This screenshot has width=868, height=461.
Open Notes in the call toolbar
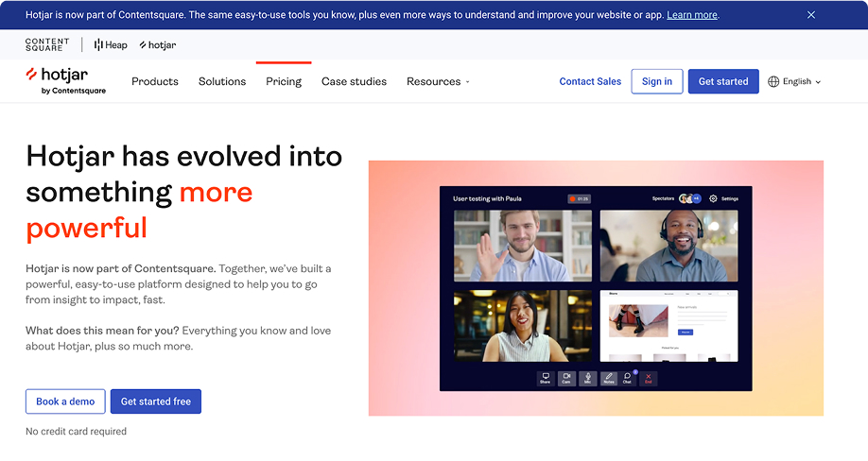pyautogui.click(x=608, y=378)
